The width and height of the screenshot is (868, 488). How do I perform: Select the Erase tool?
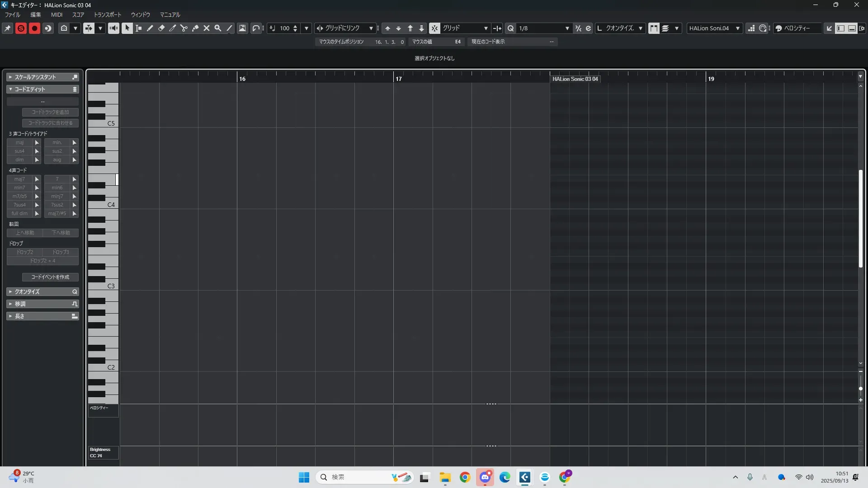tap(161, 28)
